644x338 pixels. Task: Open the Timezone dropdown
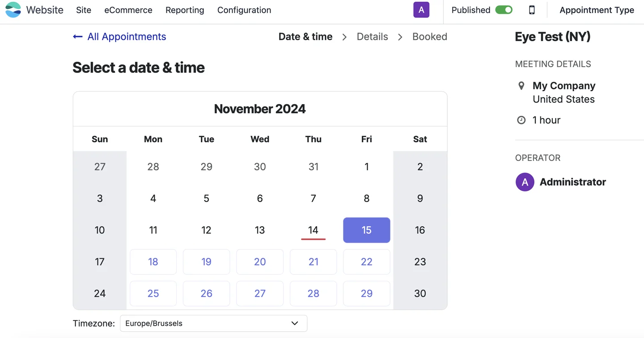click(213, 323)
